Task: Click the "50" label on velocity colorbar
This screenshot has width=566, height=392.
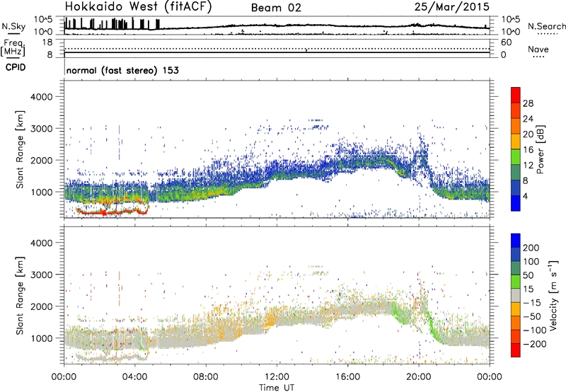Action: 528,275
